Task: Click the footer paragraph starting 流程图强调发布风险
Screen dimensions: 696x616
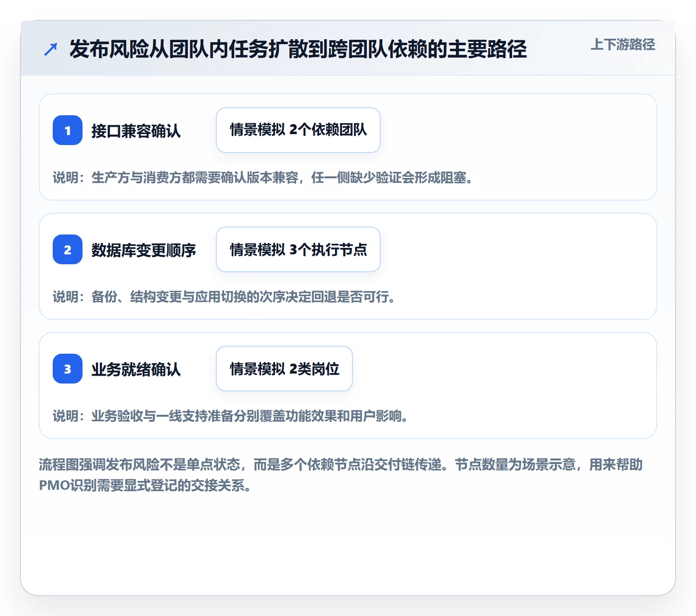Action: point(341,475)
